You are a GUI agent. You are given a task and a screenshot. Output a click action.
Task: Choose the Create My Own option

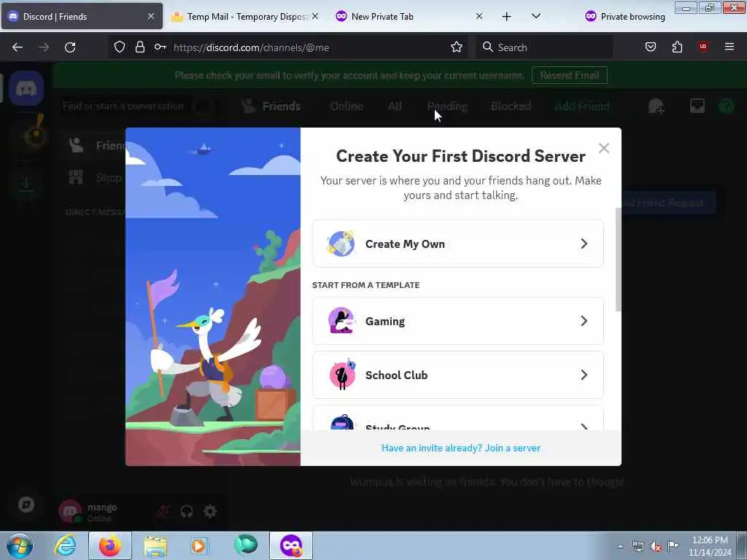(458, 244)
